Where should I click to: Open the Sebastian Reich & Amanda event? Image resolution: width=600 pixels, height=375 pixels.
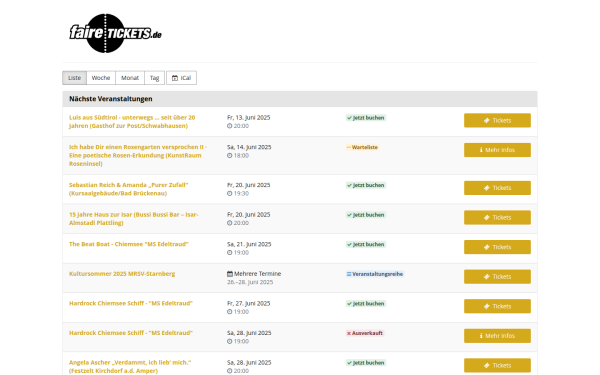click(129, 189)
